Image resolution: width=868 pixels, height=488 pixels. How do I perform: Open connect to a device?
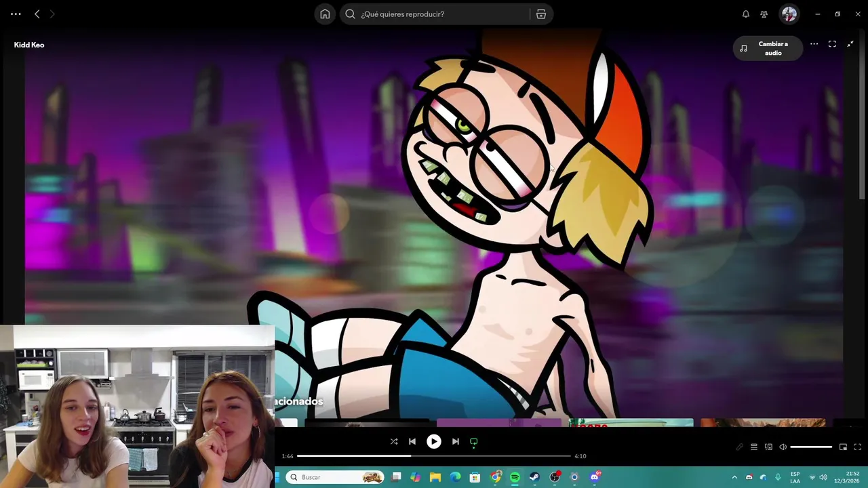coord(768,447)
